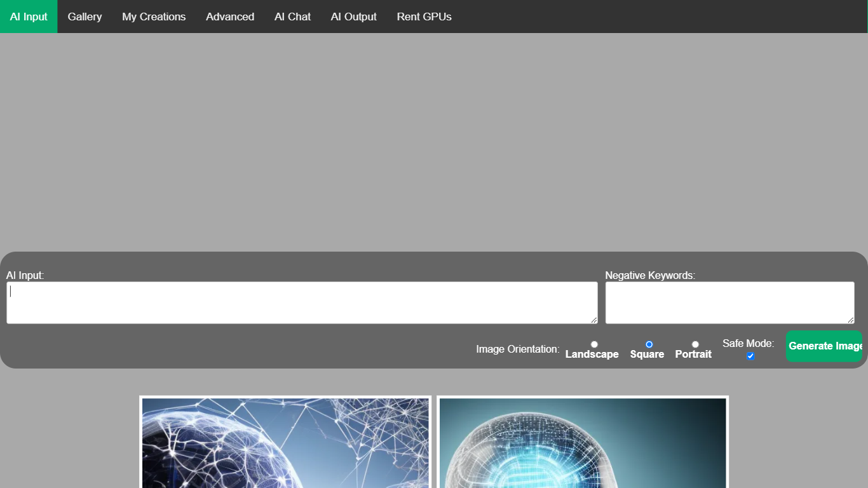Open the Rent GPUs page
Image resolution: width=868 pixels, height=488 pixels.
point(424,17)
